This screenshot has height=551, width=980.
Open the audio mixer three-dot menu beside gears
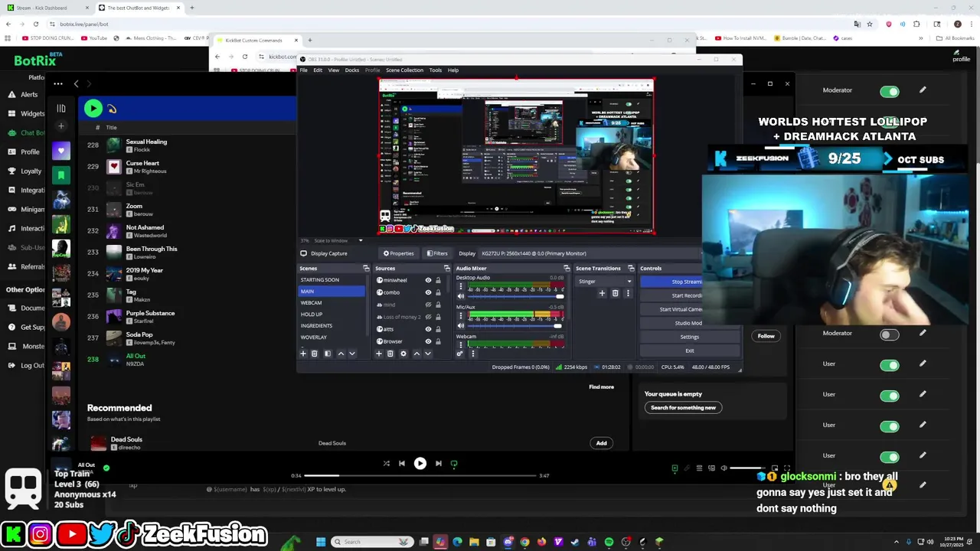click(x=472, y=354)
